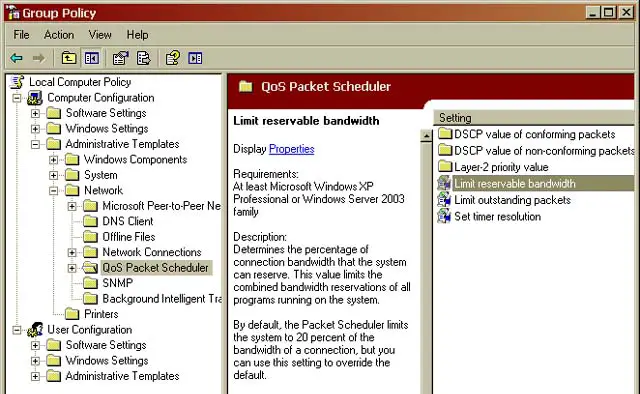The height and width of the screenshot is (394, 640).
Task: Click the policy icon beside Limit outstanding packets
Action: [x=444, y=200]
